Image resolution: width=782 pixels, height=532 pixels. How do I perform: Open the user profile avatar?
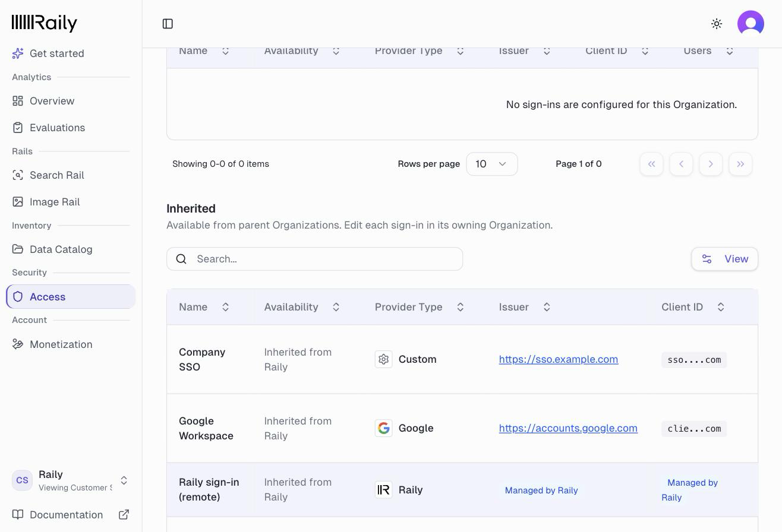tap(751, 24)
